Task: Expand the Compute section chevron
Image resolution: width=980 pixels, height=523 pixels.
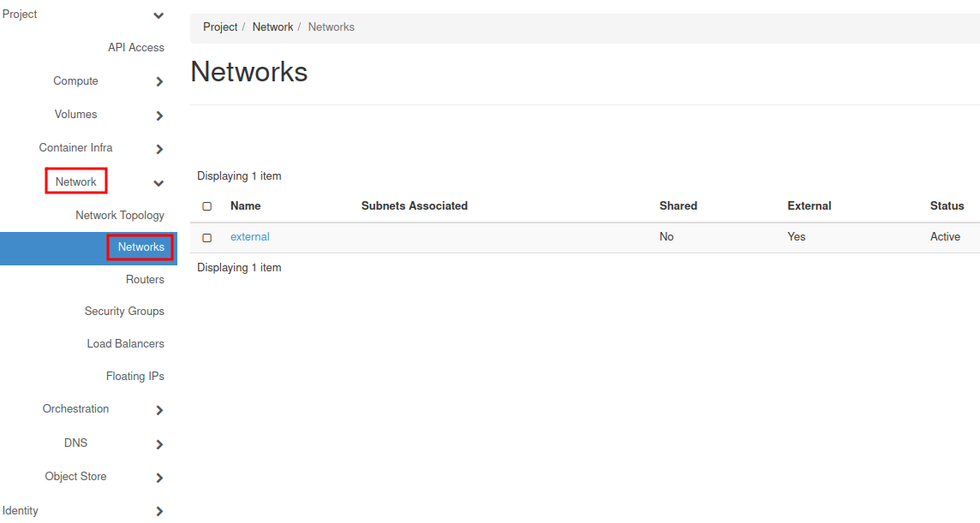Action: pyautogui.click(x=159, y=82)
